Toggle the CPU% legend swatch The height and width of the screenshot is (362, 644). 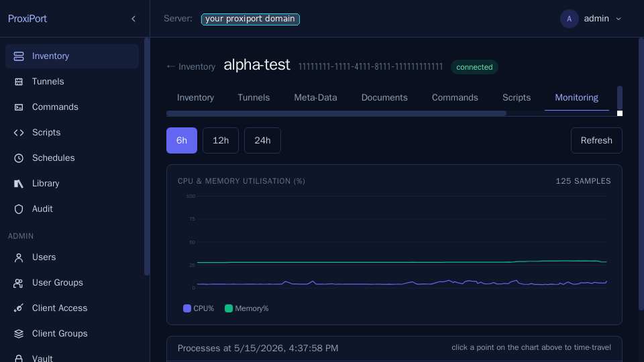pos(187,308)
